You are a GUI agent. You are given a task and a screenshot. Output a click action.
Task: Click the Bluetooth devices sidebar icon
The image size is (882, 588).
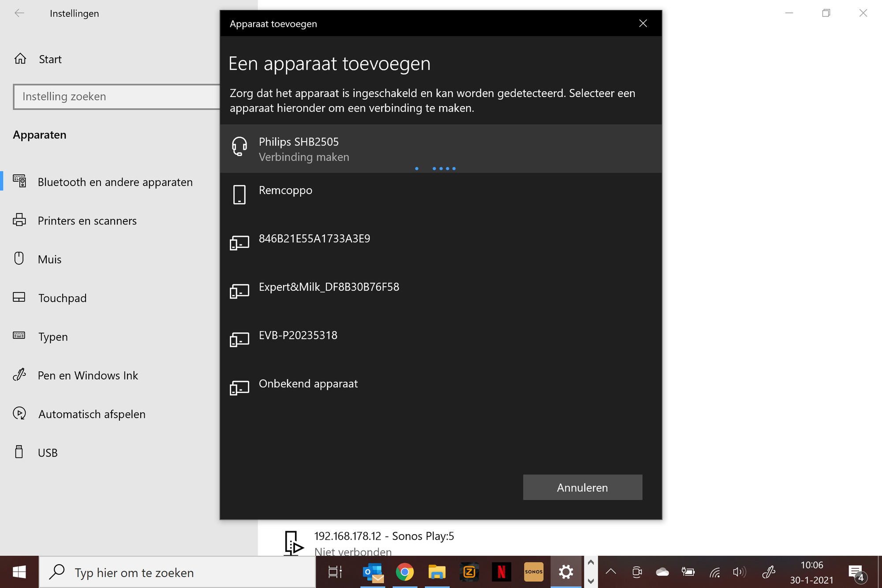click(19, 181)
